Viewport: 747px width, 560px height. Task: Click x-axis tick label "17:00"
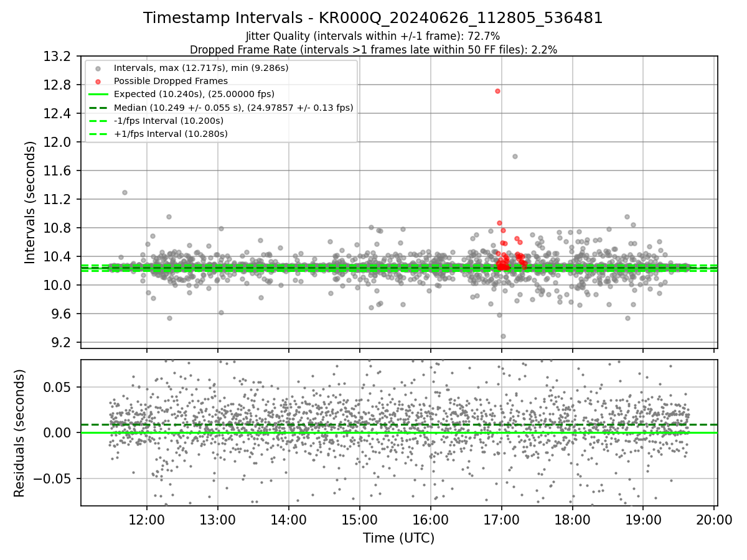click(502, 519)
